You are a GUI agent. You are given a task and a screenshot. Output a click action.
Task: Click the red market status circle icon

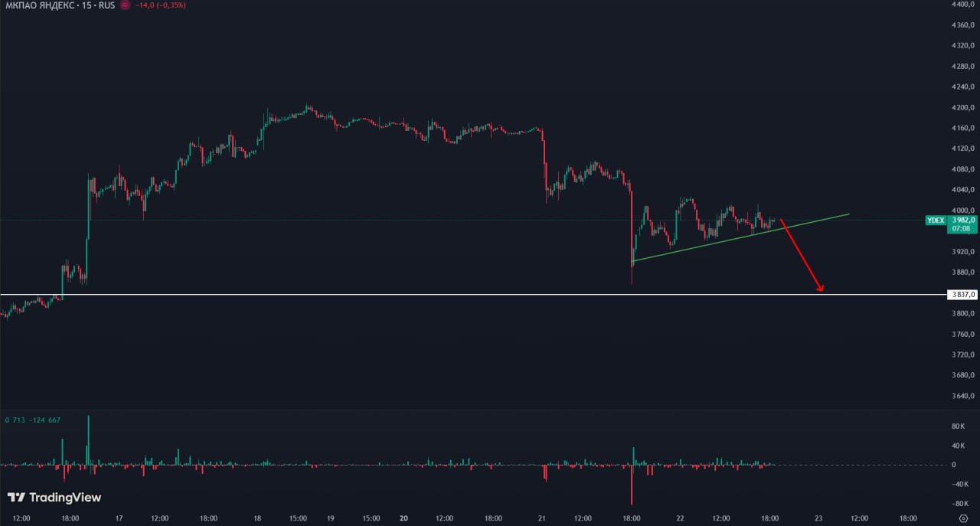pyautogui.click(x=126, y=5)
